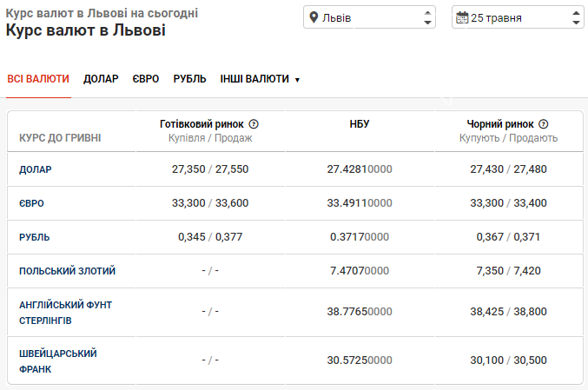
Task: Click franc black market 30,100 / 30,500
Action: 508,360
